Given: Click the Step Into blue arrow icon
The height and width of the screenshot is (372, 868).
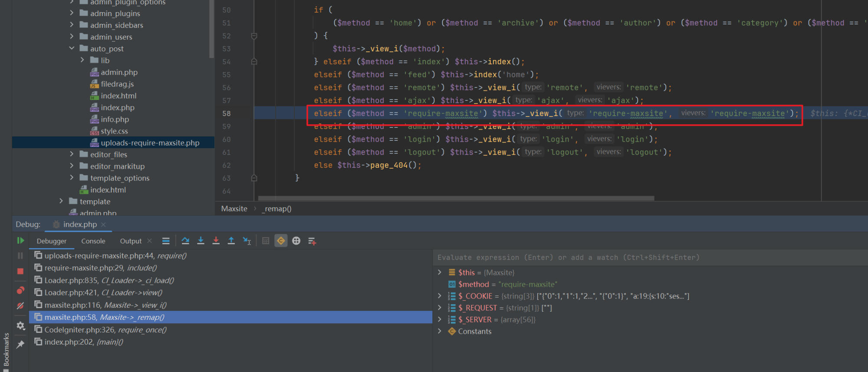Looking at the screenshot, I should pos(201,241).
